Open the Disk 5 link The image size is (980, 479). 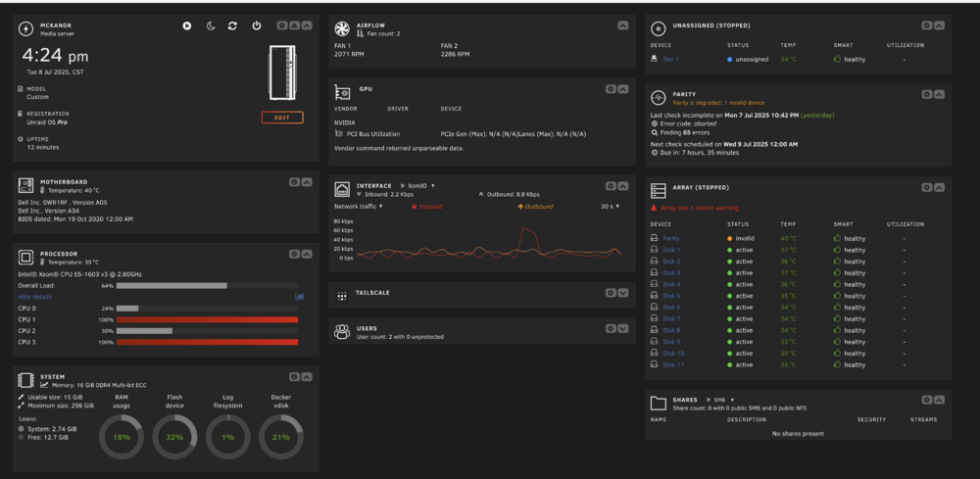672,296
